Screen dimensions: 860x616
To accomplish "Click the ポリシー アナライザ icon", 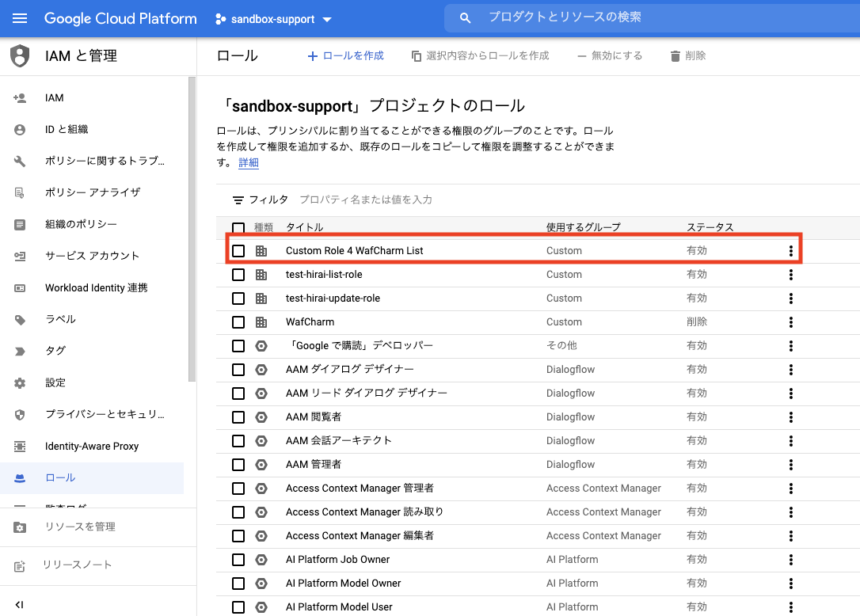I will pos(20,192).
